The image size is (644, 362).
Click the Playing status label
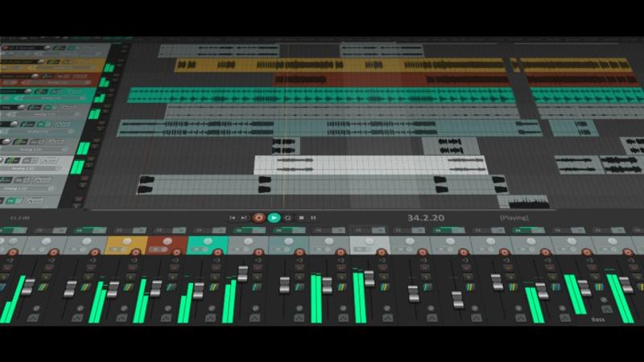click(514, 217)
